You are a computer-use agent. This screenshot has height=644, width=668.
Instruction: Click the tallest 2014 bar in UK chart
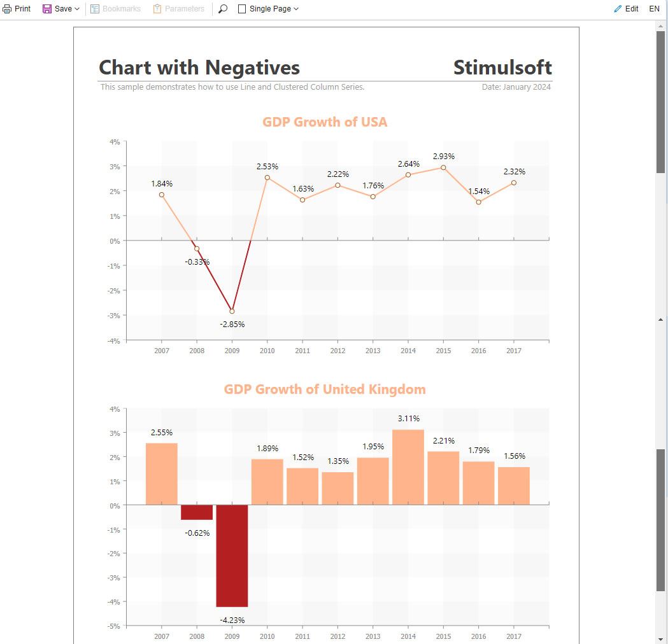click(x=408, y=467)
